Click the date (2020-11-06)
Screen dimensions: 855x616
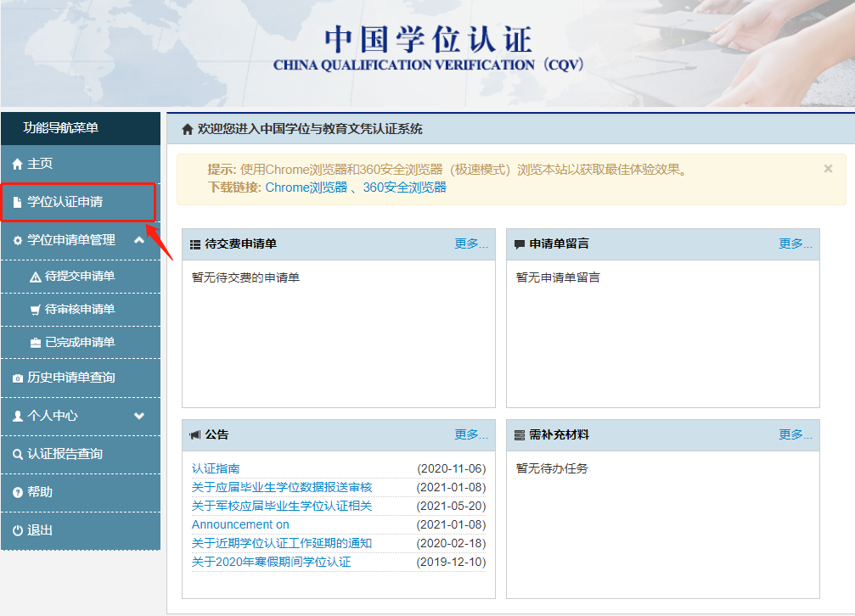click(452, 469)
